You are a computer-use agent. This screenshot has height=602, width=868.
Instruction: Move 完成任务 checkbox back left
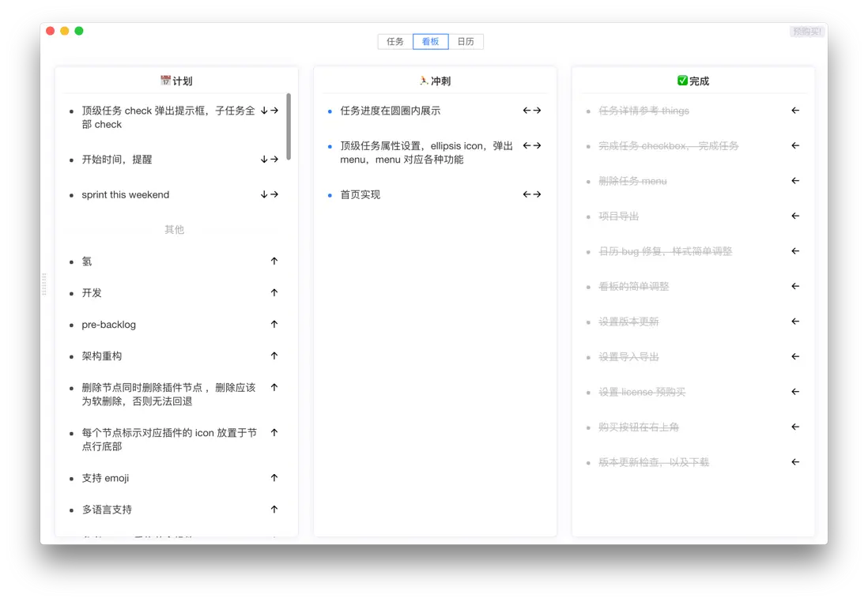tap(795, 145)
